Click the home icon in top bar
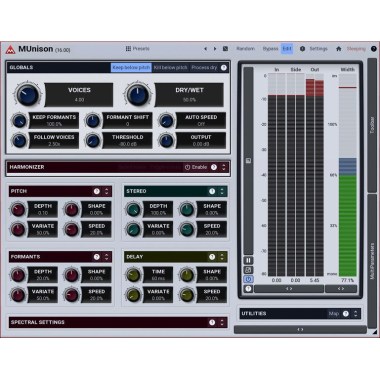 click(339, 49)
